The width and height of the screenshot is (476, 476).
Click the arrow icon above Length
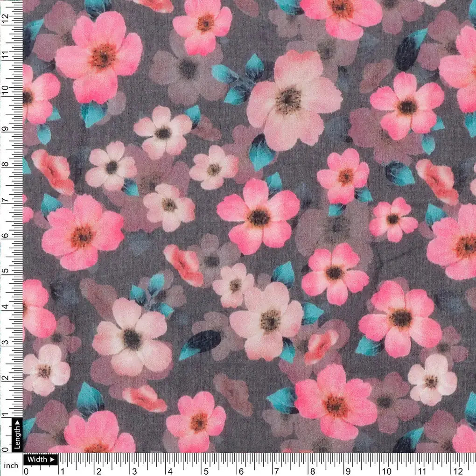pyautogui.click(x=17, y=424)
